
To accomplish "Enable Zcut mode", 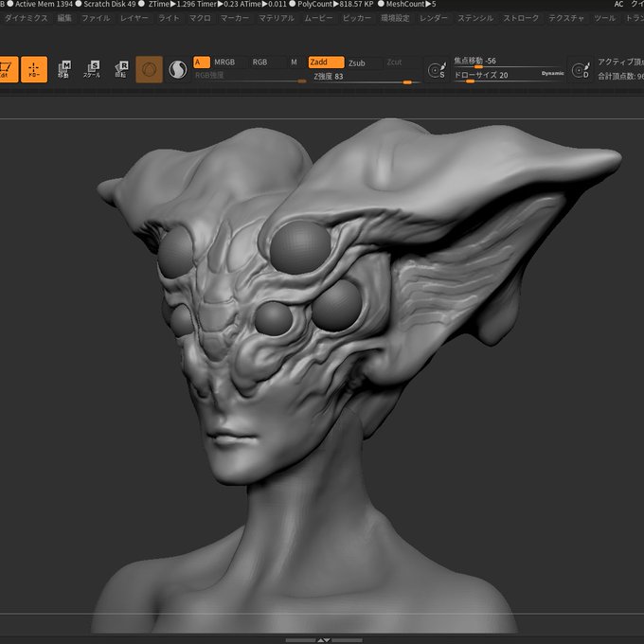I will point(394,63).
